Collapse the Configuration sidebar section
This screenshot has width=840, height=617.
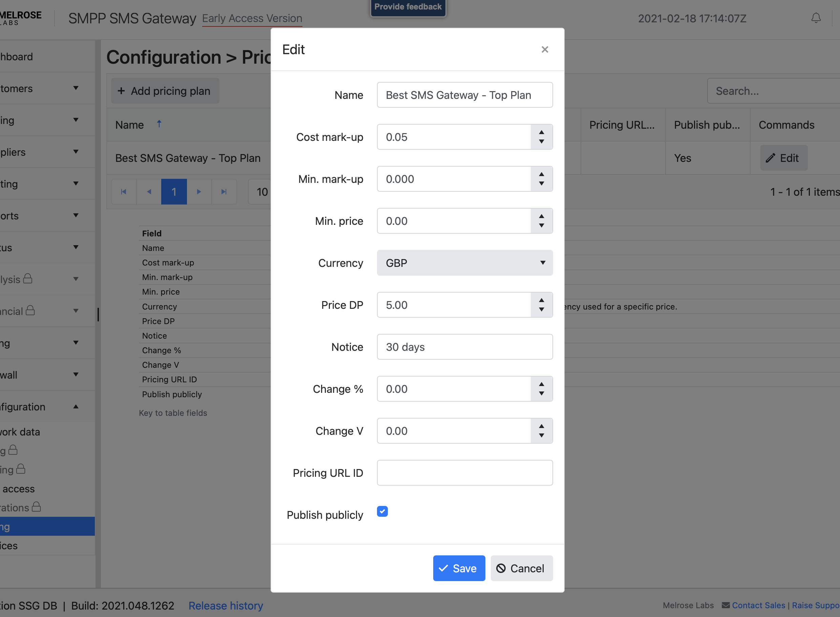pos(76,407)
